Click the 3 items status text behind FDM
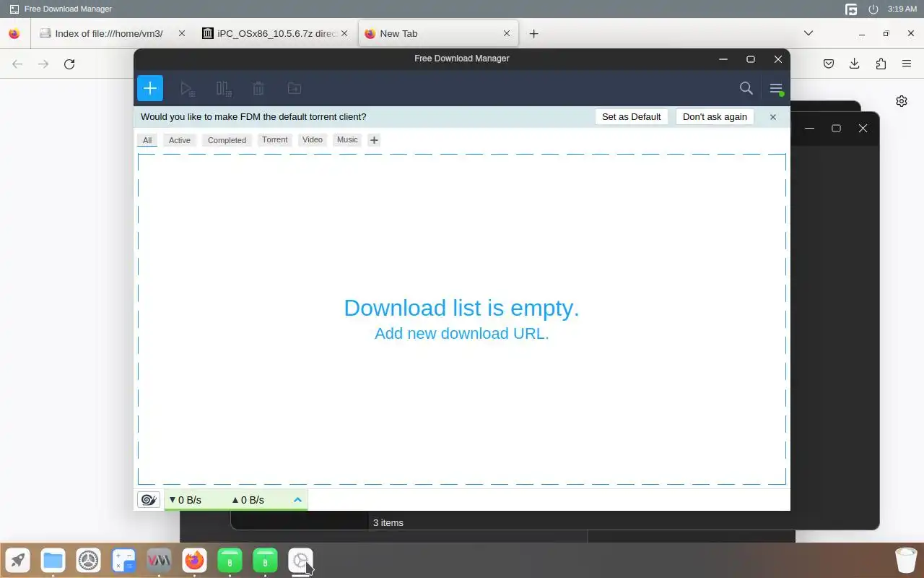The height and width of the screenshot is (578, 924). (388, 522)
